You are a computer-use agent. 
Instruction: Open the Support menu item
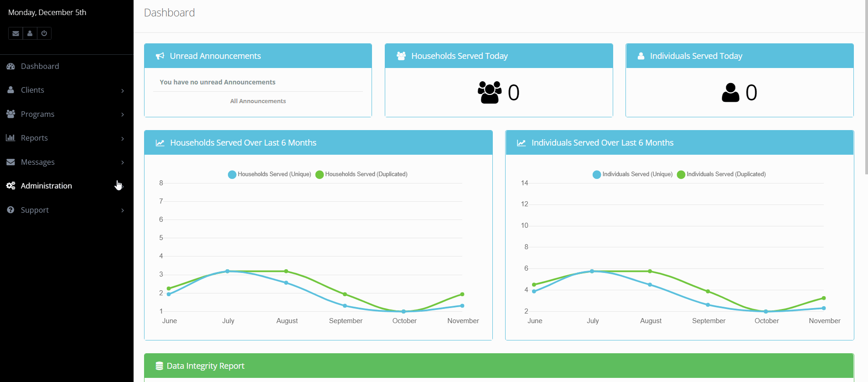tap(35, 210)
